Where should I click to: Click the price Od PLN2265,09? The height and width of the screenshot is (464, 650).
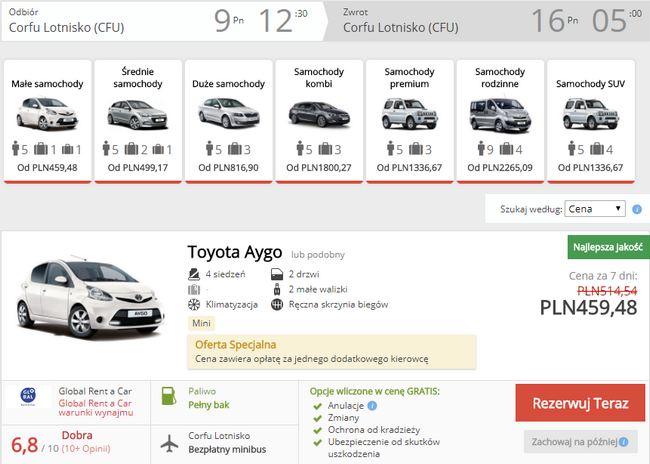click(x=500, y=168)
